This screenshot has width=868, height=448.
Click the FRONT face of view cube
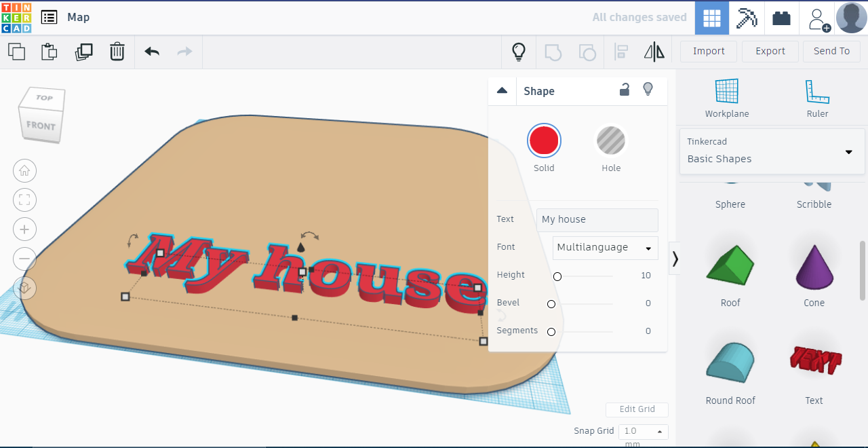(41, 126)
